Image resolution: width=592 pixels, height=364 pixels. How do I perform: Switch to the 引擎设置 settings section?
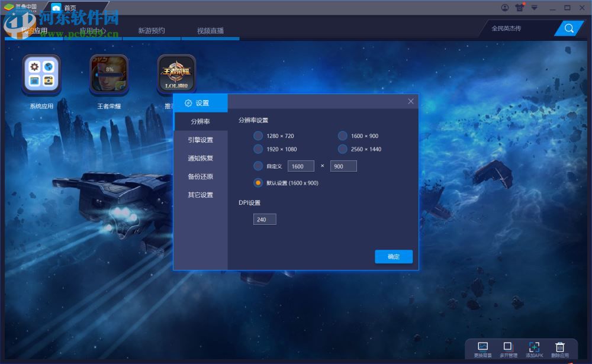[201, 140]
